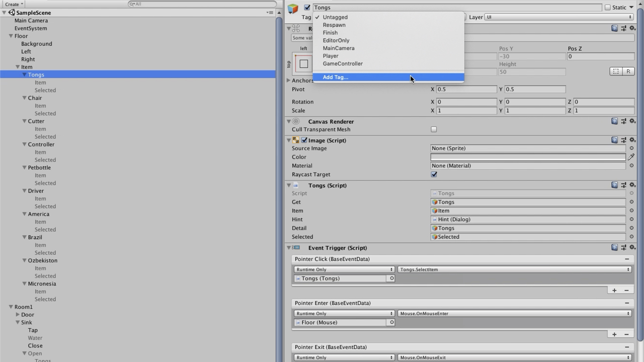
Task: Uncheck the Raycast Target checkbox
Action: click(434, 174)
